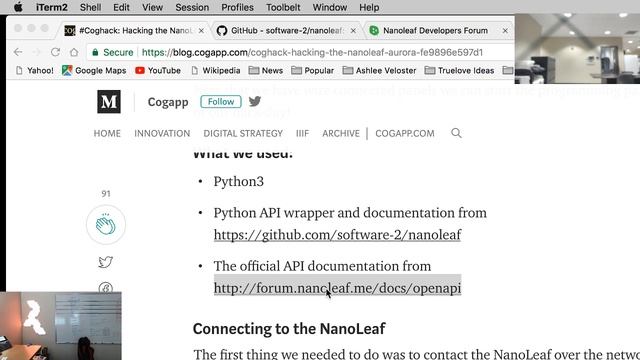Open the Wikipedia bookmark
The height and width of the screenshot is (360, 640).
click(x=216, y=70)
